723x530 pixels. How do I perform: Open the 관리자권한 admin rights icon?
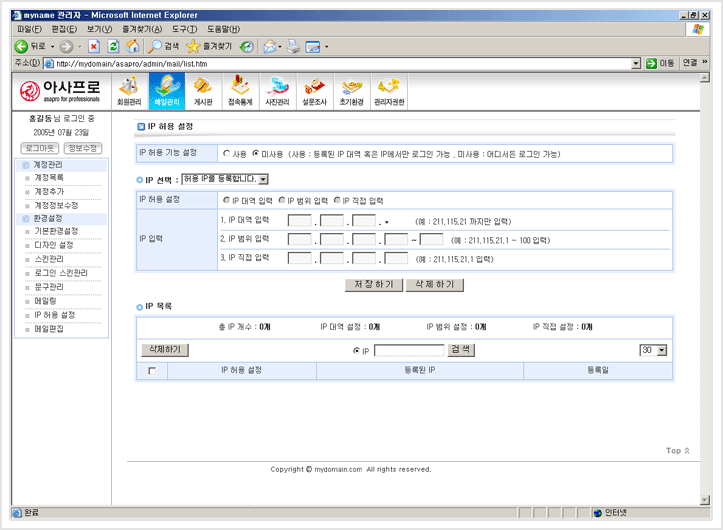click(x=389, y=90)
